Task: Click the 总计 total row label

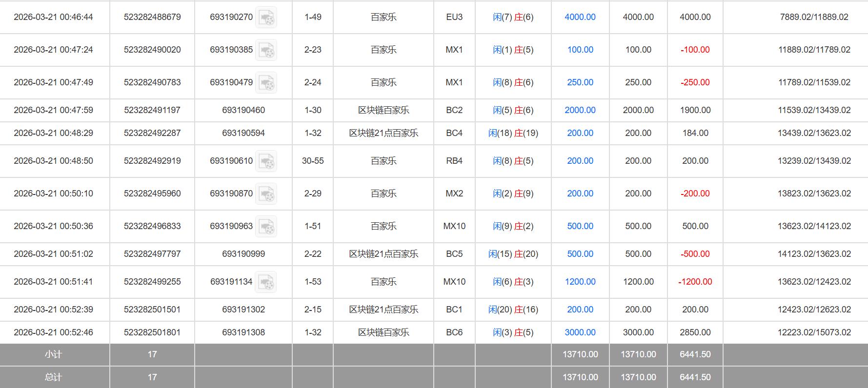Action: coord(54,377)
